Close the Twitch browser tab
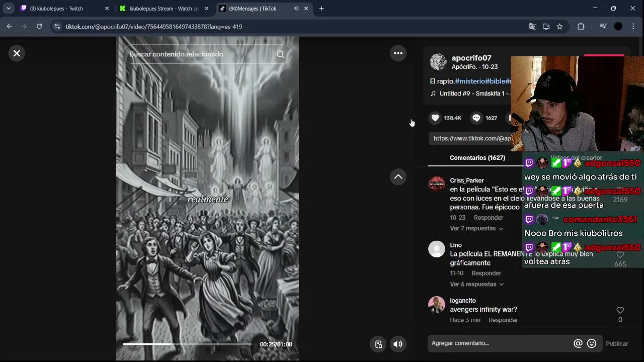Image resolution: width=644 pixels, height=362 pixels. pyautogui.click(x=107, y=9)
